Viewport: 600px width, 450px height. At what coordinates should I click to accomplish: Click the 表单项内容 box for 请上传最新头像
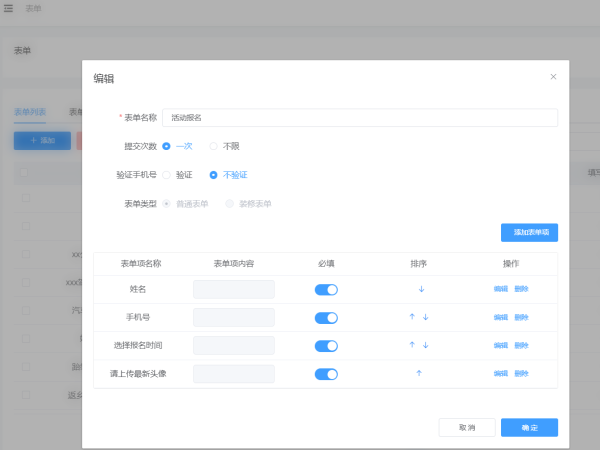coord(234,374)
